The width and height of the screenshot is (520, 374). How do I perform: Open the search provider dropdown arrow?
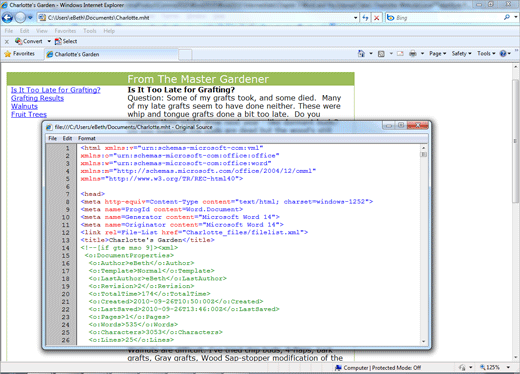[515, 17]
